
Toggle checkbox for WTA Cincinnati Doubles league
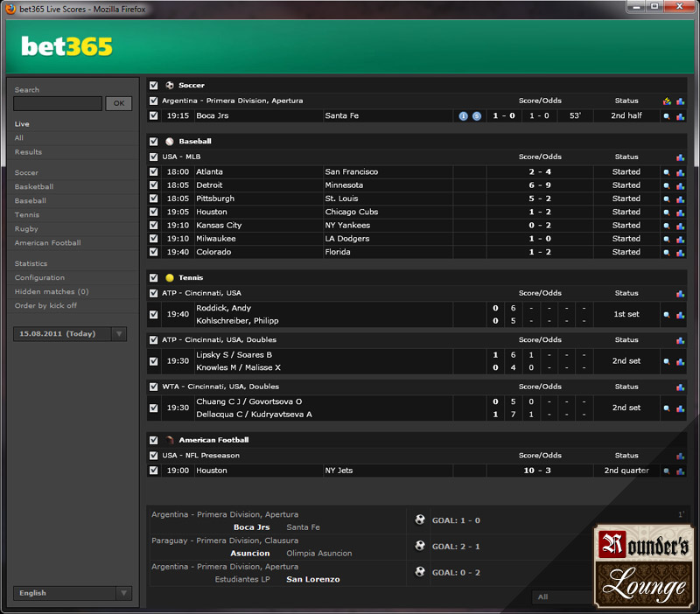154,387
